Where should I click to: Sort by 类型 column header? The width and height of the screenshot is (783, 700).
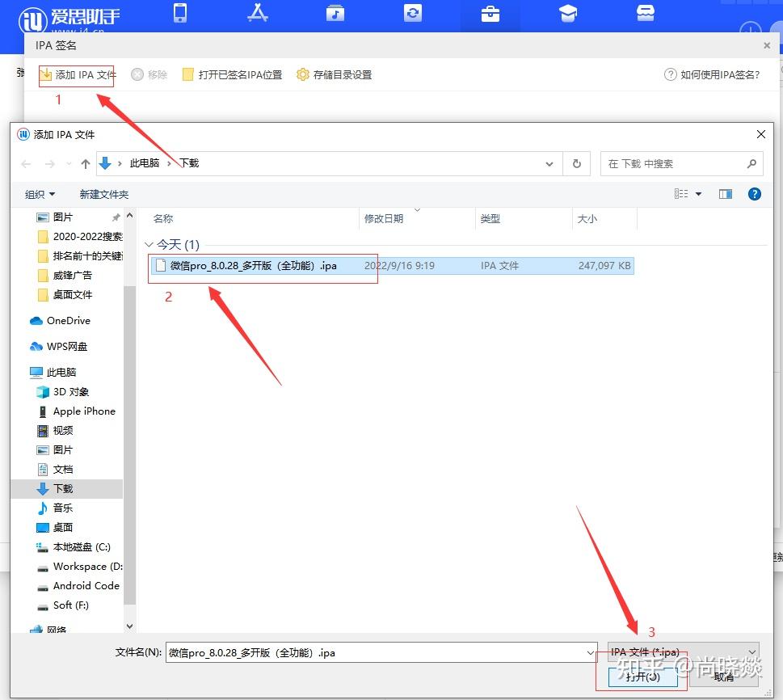490,219
